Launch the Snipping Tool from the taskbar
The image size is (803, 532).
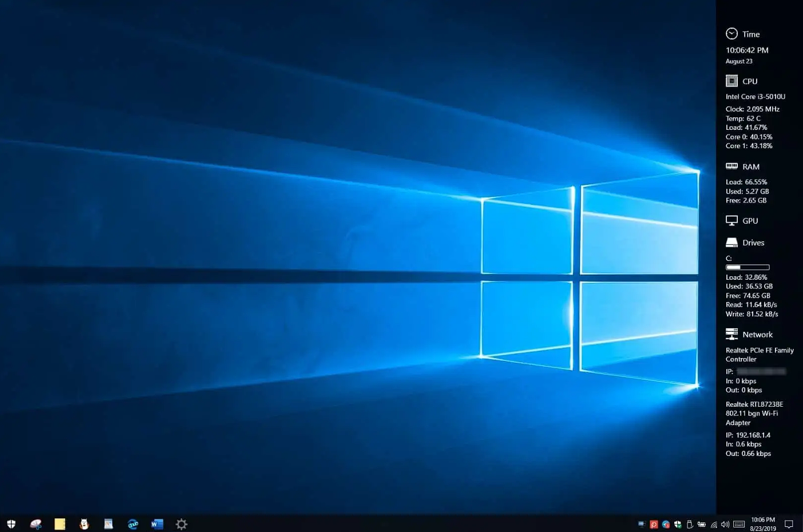click(35, 524)
